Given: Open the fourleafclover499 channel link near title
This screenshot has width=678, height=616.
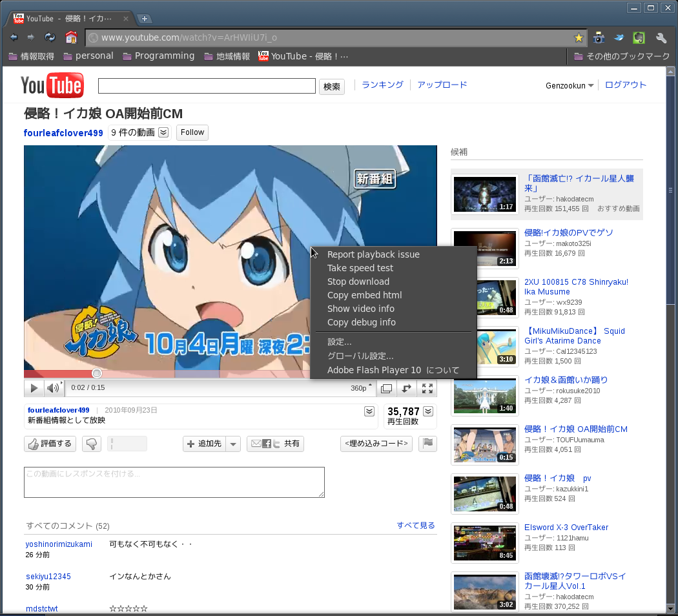Looking at the screenshot, I should click(63, 133).
